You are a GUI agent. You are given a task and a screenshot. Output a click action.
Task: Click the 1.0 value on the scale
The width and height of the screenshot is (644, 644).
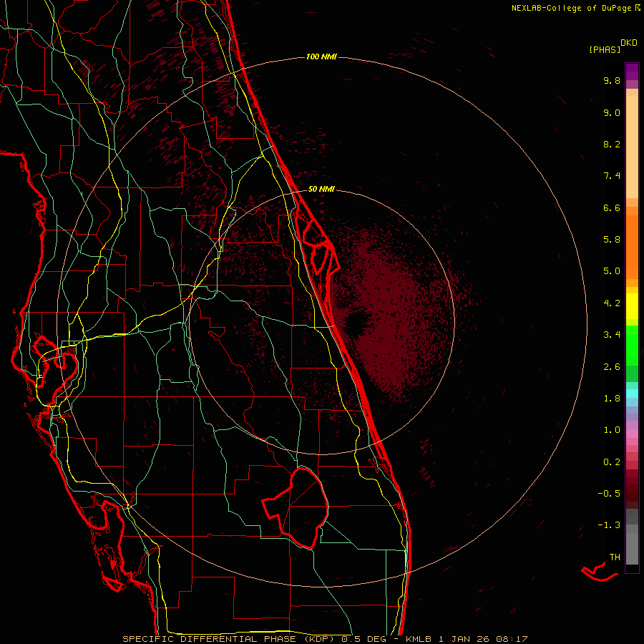pyautogui.click(x=612, y=430)
